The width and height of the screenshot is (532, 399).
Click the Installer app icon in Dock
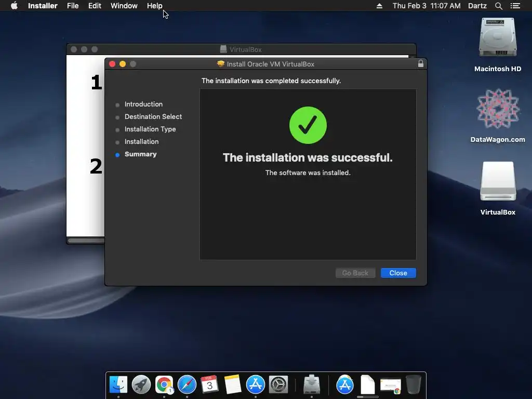pyautogui.click(x=312, y=384)
